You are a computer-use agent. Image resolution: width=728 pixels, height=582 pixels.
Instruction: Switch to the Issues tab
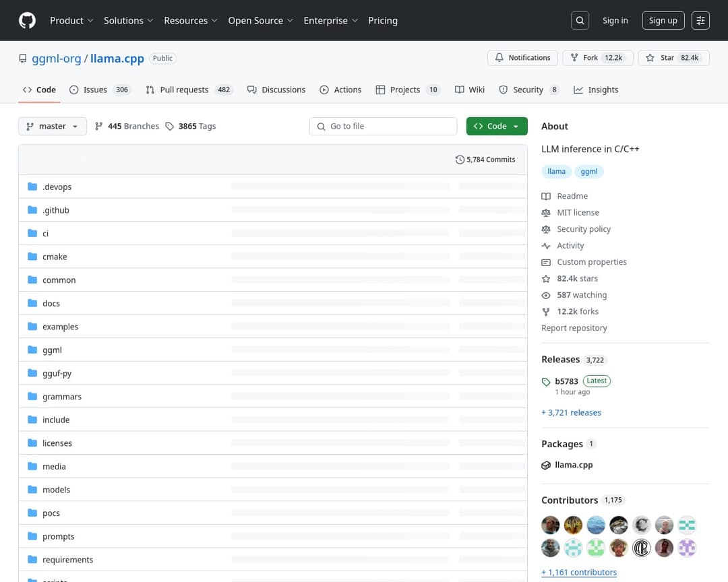[100, 90]
